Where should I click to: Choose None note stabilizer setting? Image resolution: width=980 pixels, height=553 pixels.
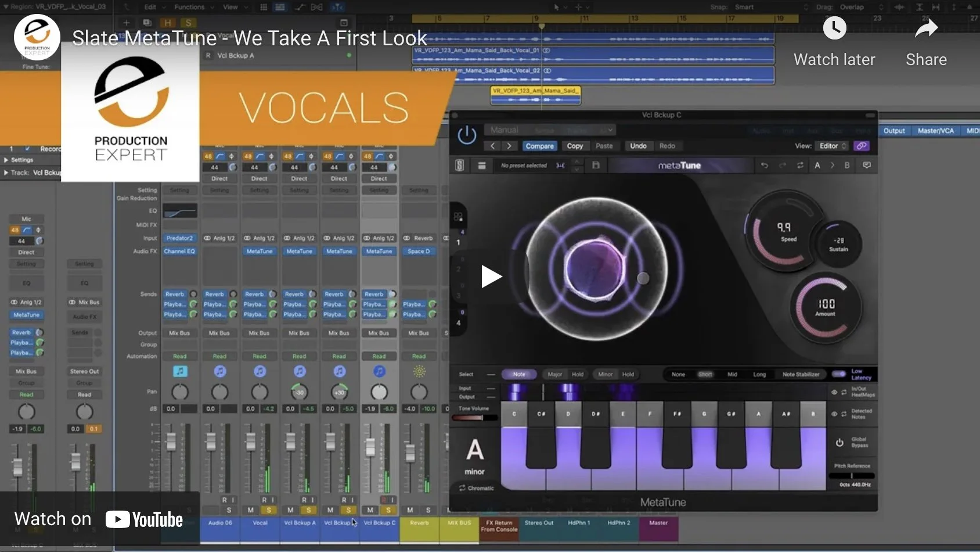678,375
